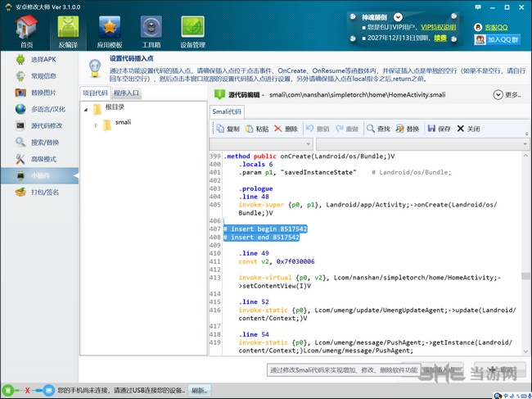Click the 复制 copy toolbar button

pyautogui.click(x=228, y=129)
